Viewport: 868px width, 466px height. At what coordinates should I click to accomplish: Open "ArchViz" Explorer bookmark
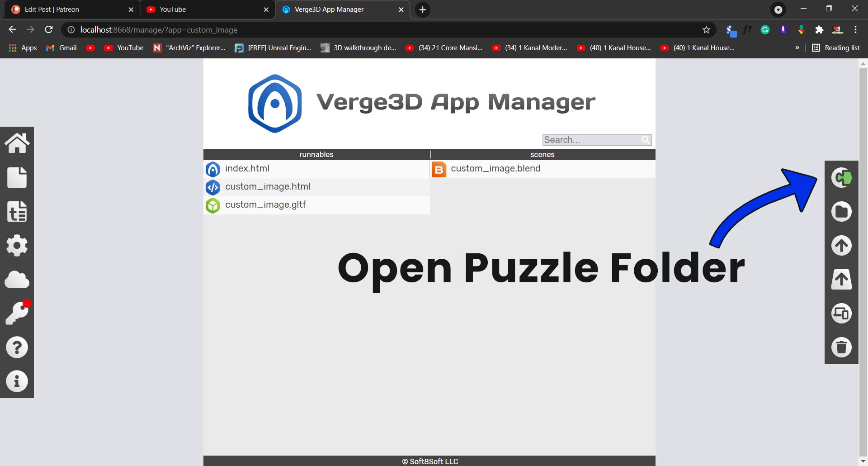(x=189, y=48)
